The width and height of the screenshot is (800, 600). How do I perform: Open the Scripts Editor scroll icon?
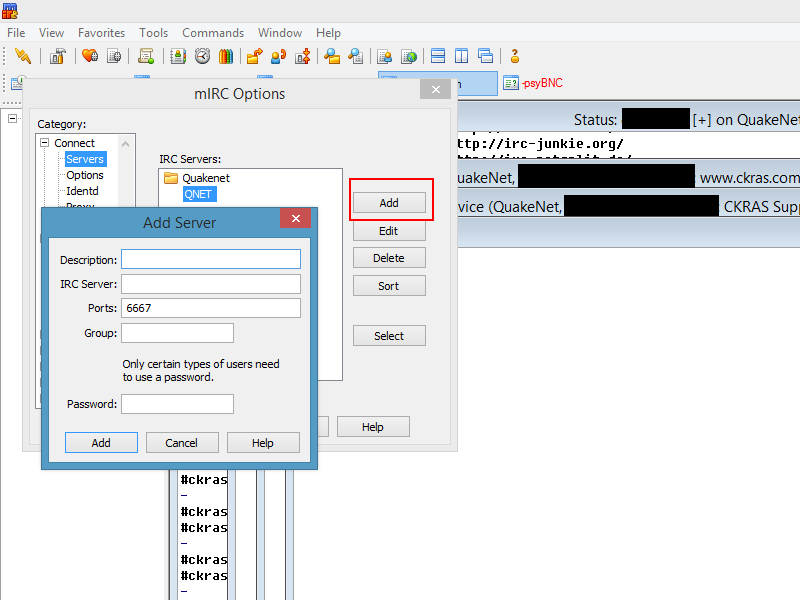[x=146, y=56]
